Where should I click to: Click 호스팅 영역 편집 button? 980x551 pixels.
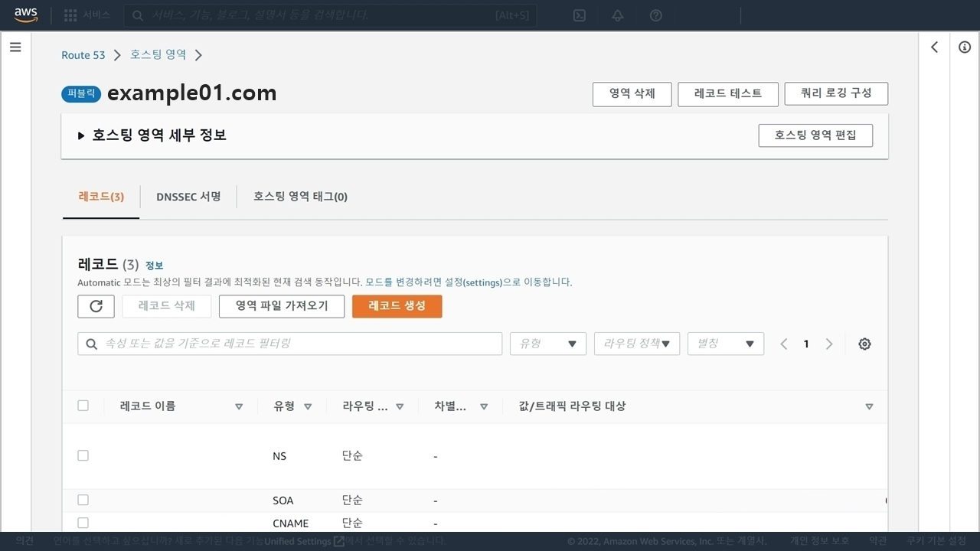[815, 135]
